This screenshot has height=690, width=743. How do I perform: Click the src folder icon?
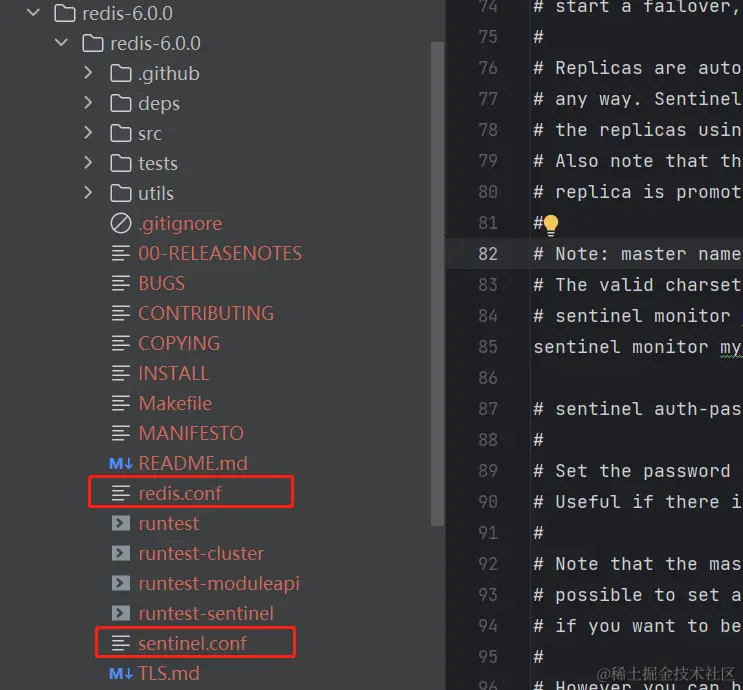tap(121, 133)
